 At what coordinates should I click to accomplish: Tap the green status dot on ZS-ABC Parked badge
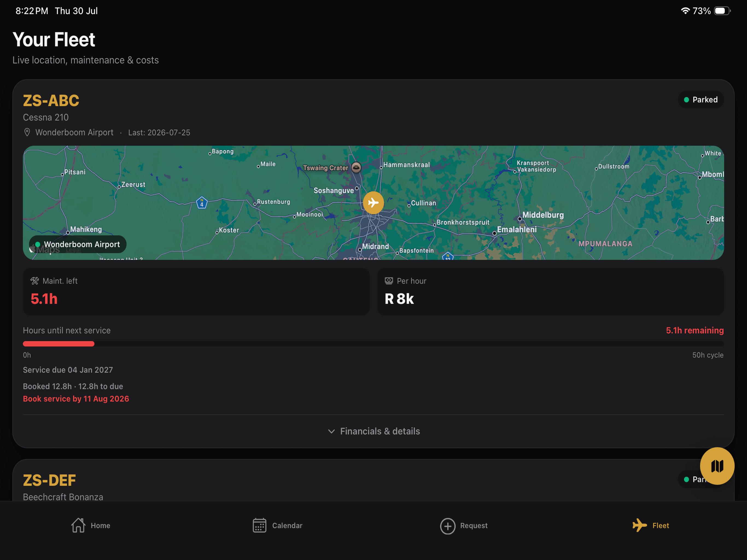click(686, 100)
